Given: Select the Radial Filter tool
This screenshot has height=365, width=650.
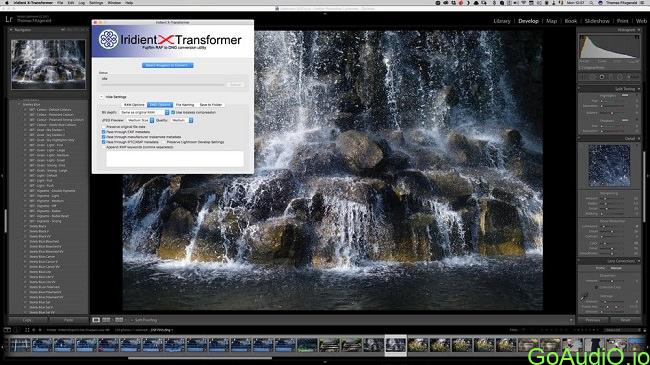Looking at the screenshot, I should (620, 77).
